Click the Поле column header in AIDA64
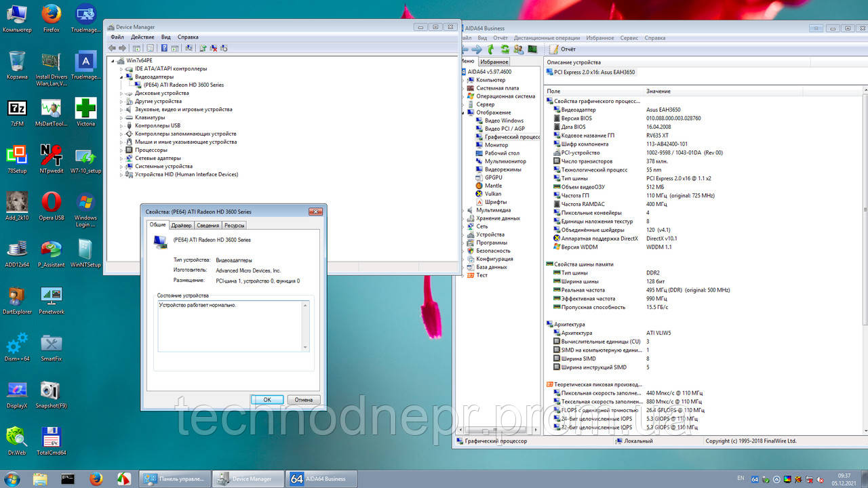The width and height of the screenshot is (868, 488). pos(594,91)
